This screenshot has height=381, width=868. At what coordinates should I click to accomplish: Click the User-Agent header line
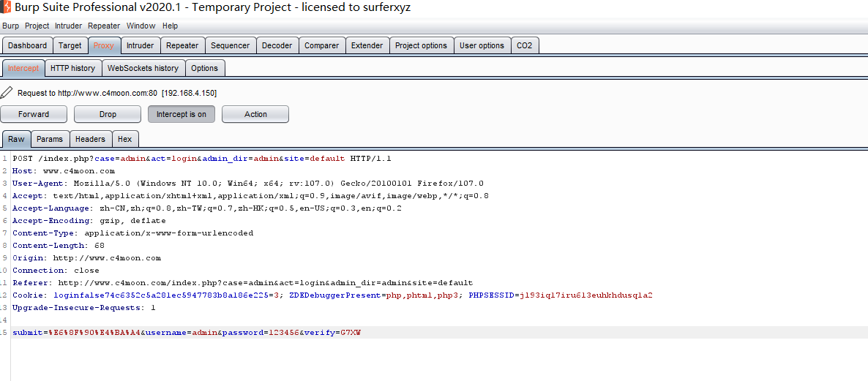[x=248, y=184]
